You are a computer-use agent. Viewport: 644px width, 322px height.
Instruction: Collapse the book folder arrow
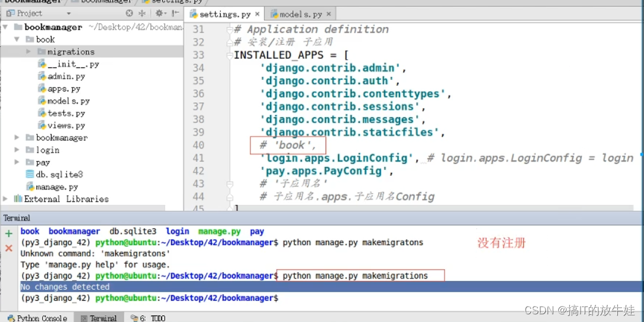point(17,40)
